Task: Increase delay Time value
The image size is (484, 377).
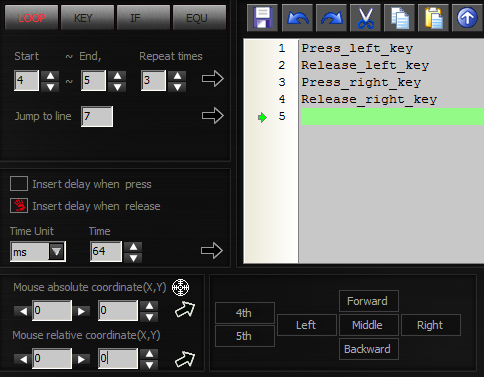Action: pyautogui.click(x=133, y=247)
